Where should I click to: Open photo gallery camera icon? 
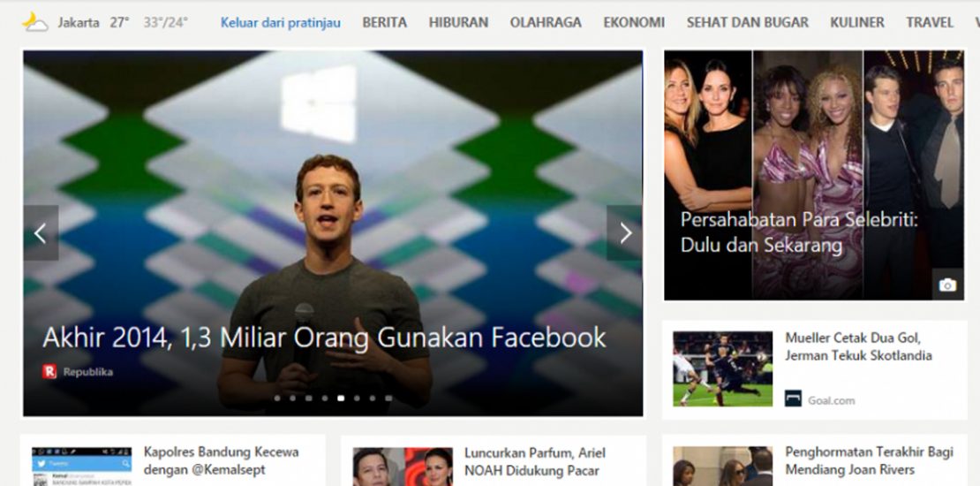pos(947,285)
